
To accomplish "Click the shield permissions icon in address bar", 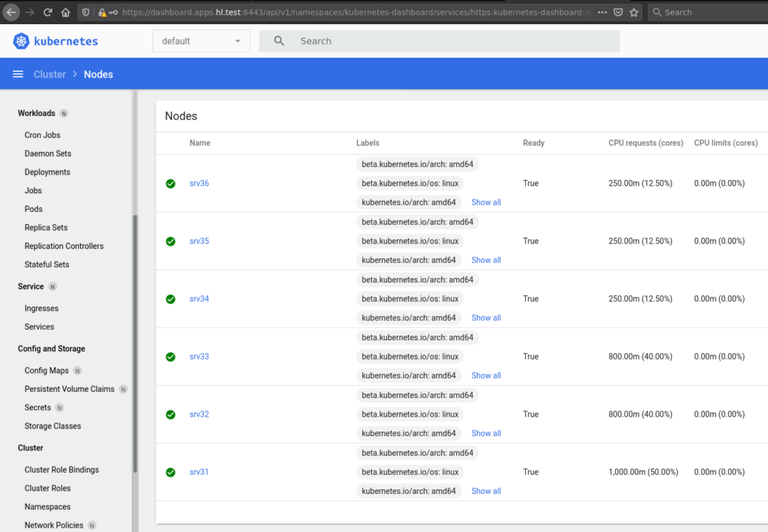I will coord(85,12).
